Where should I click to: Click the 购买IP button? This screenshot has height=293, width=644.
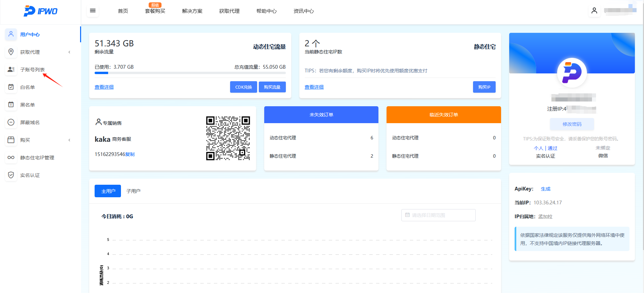pos(484,87)
